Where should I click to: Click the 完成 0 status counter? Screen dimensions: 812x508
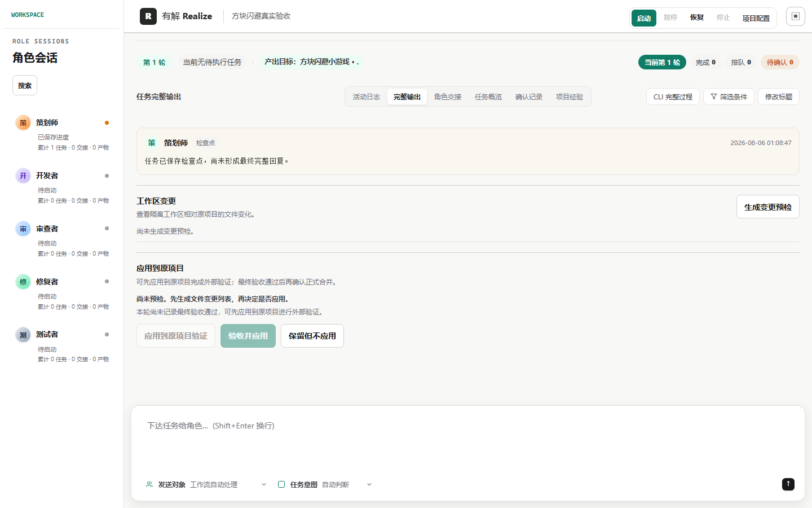[x=705, y=62]
